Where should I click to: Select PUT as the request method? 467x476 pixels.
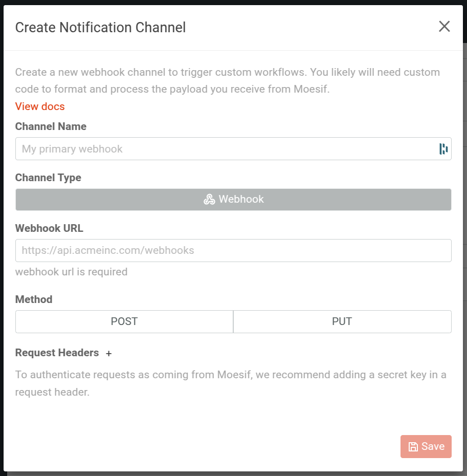(342, 321)
